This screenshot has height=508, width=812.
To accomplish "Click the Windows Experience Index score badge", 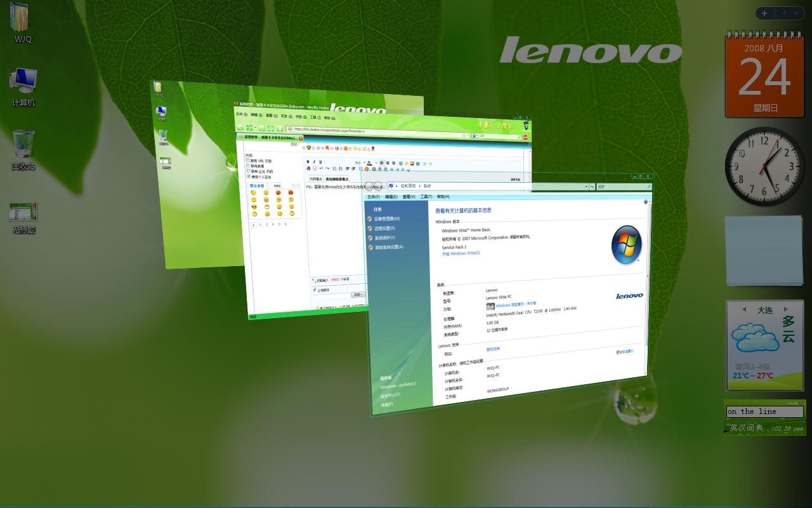I will click(490, 307).
